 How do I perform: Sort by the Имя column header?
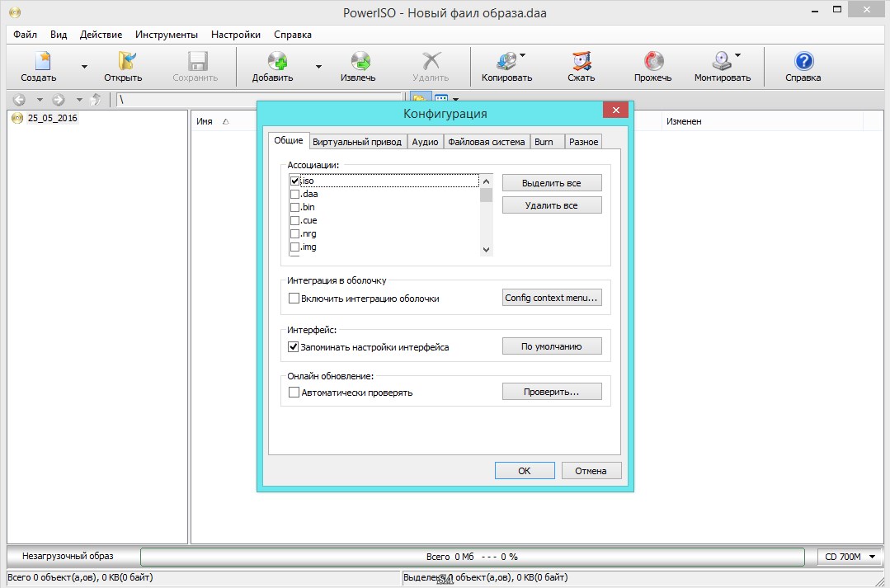205,121
